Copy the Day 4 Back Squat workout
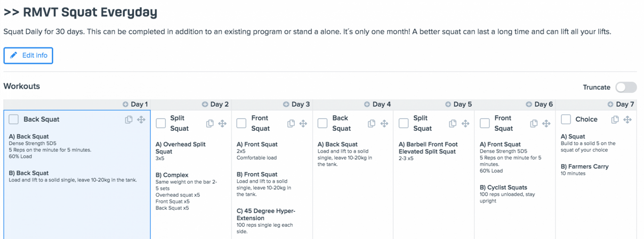The width and height of the screenshot is (644, 239). pyautogui.click(x=372, y=123)
